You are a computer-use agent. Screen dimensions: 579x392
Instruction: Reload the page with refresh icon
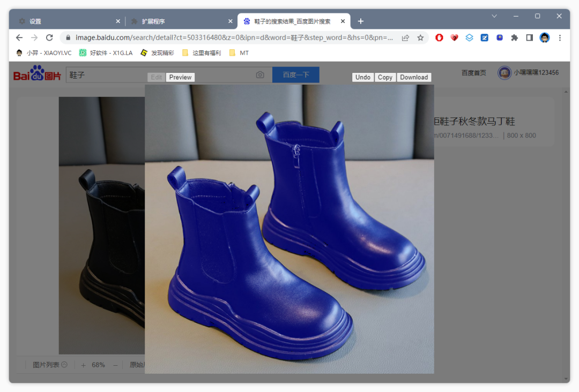pyautogui.click(x=49, y=37)
